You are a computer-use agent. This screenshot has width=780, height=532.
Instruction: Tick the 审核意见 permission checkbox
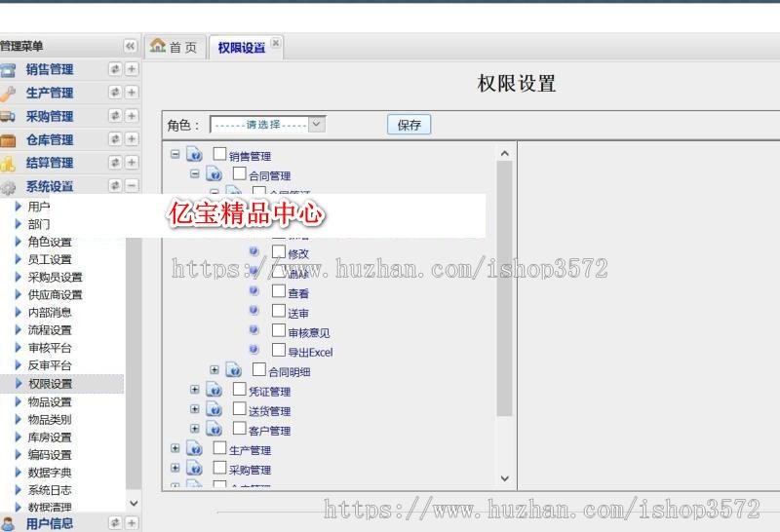click(279, 330)
